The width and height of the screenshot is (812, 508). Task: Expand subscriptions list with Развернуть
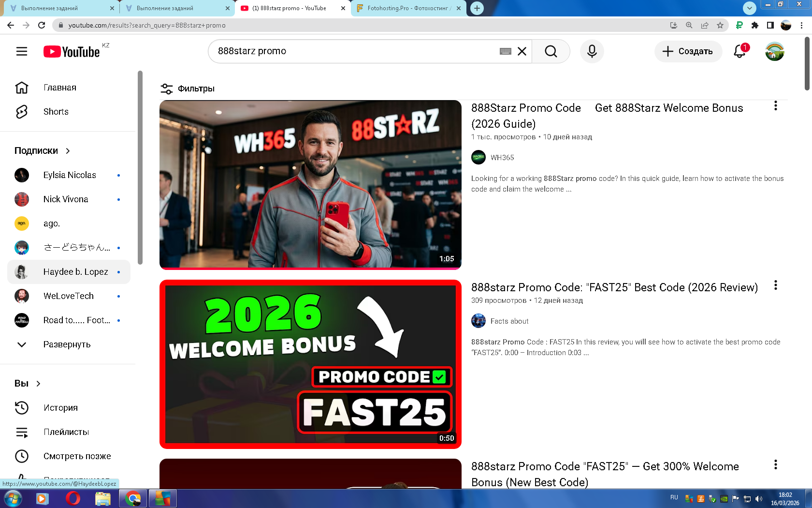[x=67, y=344]
